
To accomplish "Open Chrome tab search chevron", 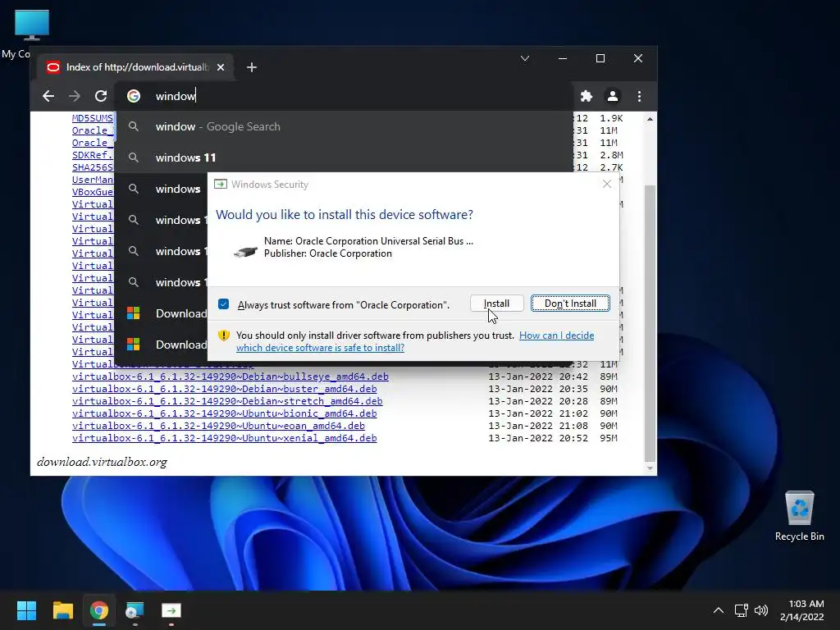I will (525, 58).
